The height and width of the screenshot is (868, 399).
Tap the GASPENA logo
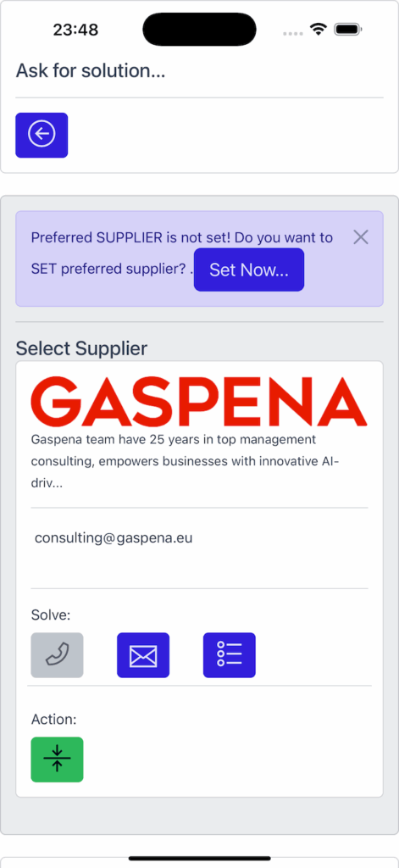coord(199,401)
